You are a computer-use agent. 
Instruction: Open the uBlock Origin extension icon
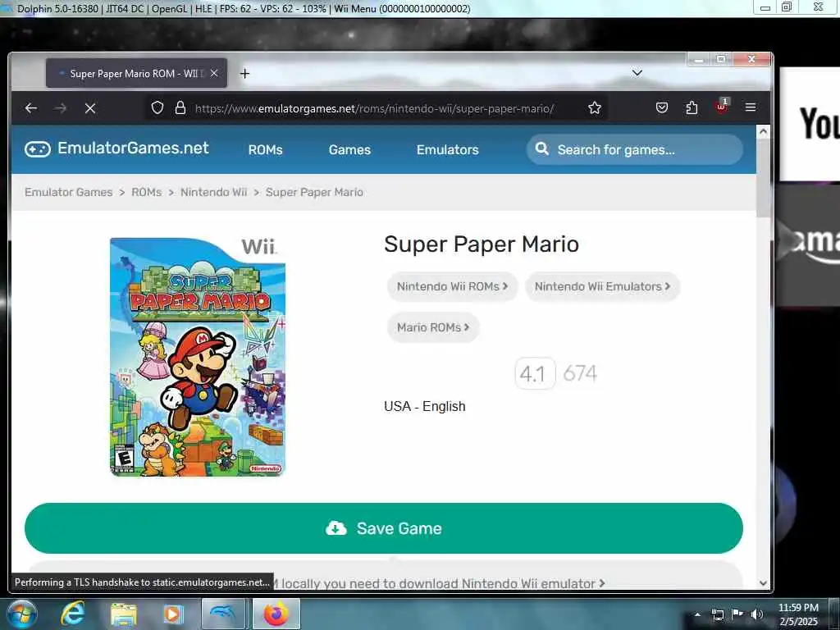[722, 106]
